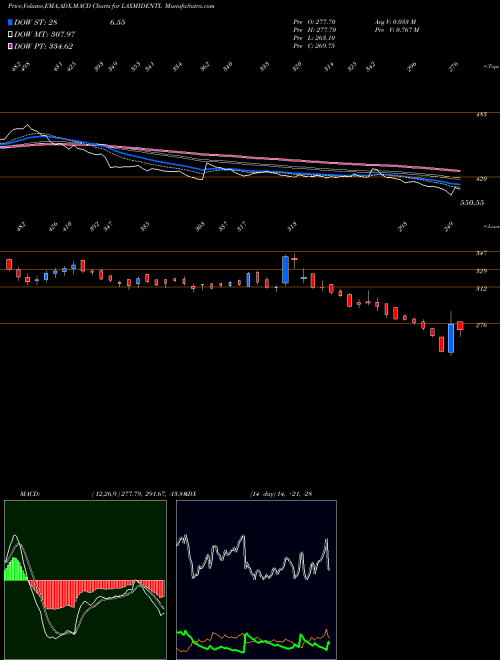
Task: Select the chart title mentioning LAXMIDENTL
Action: point(111,7)
